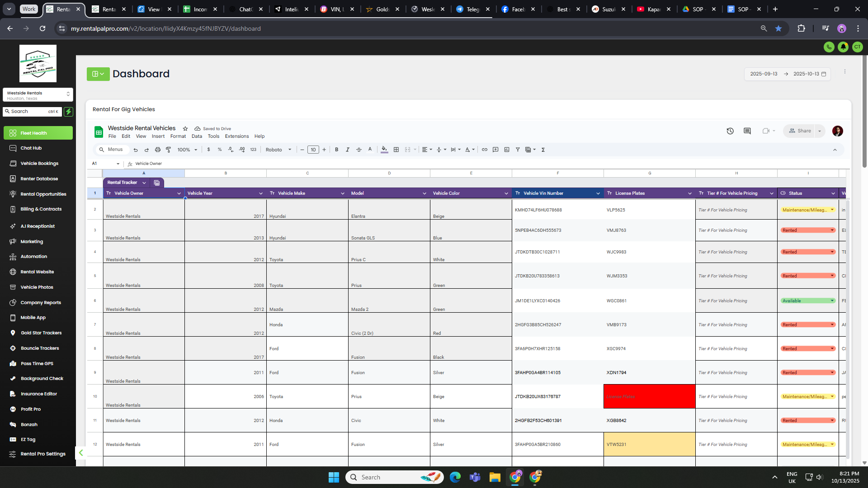Open version history clock icon
Image resolution: width=868 pixels, height=488 pixels.
(730, 131)
